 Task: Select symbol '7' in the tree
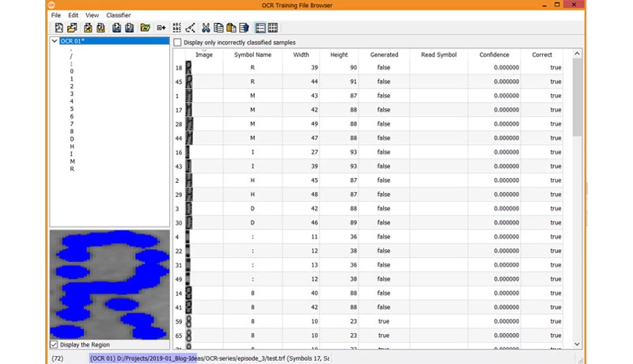pos(71,124)
